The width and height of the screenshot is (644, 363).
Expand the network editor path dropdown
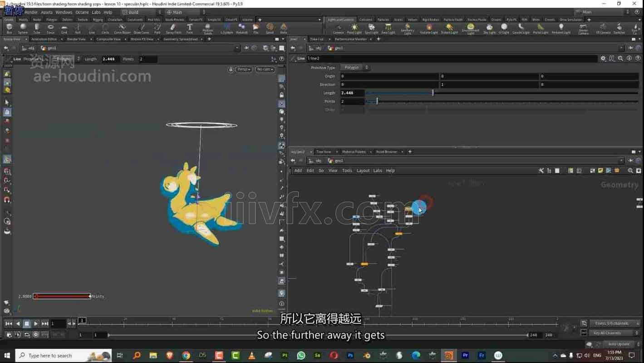[x=622, y=161]
